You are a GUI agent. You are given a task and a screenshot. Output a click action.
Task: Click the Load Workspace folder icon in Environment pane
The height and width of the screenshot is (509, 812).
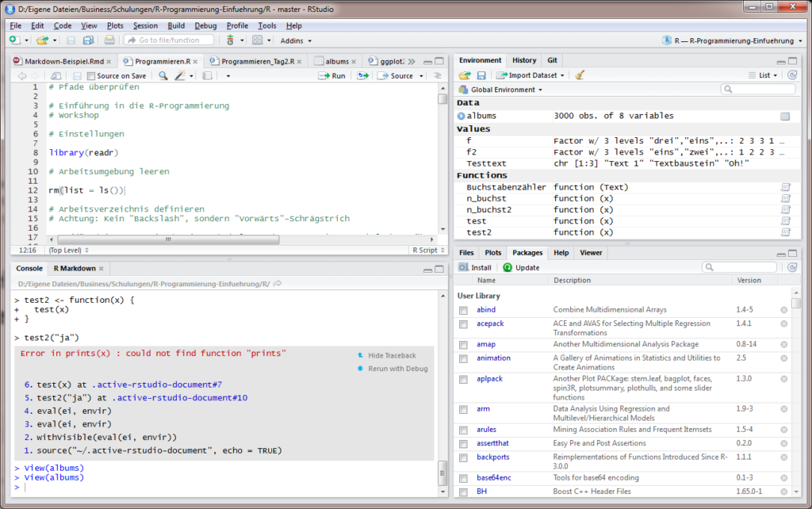(465, 75)
